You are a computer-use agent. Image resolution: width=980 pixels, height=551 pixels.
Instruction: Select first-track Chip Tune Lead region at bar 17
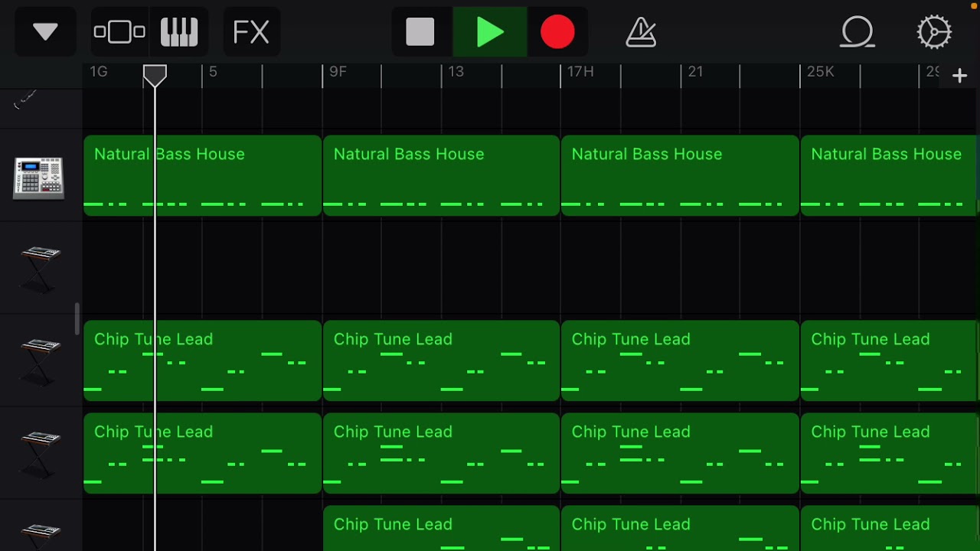point(680,360)
